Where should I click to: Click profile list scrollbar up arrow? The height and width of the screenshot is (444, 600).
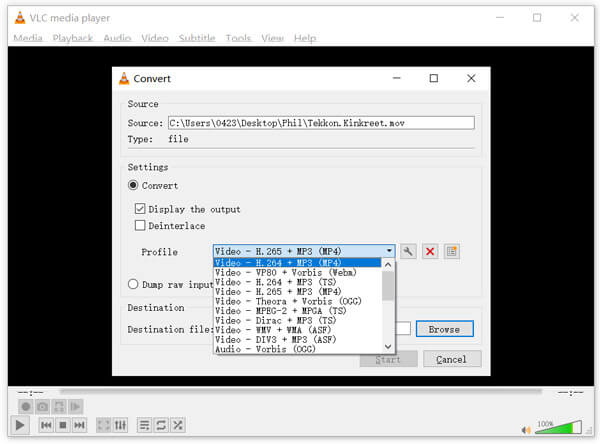(x=388, y=264)
